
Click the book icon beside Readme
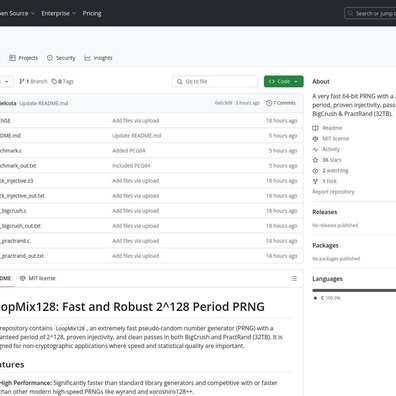pos(315,128)
